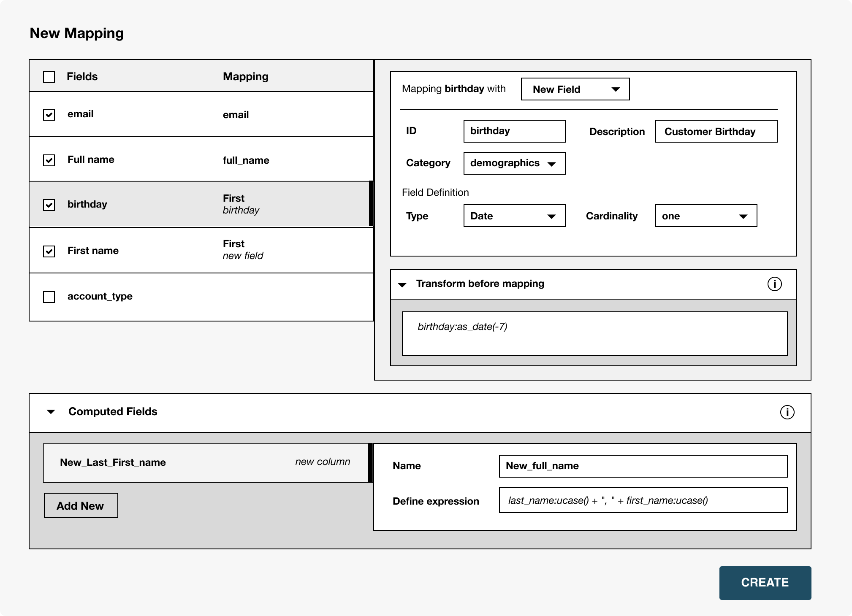Uncheck the Full name checkbox

pos(49,160)
